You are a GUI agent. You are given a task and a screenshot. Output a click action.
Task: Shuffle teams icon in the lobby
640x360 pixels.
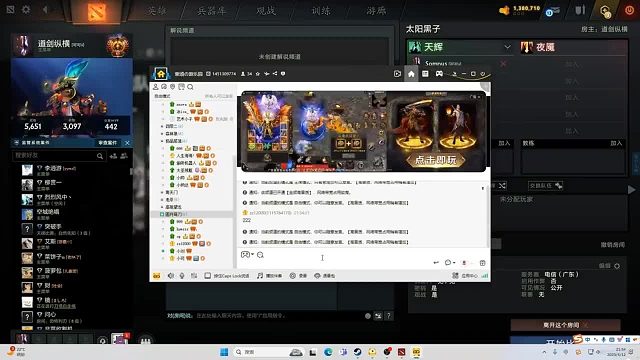(502, 185)
